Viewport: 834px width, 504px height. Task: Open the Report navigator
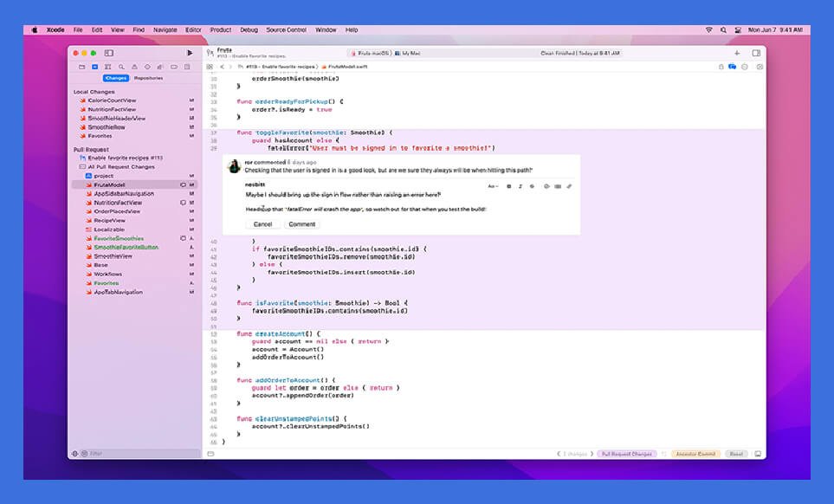coord(187,67)
